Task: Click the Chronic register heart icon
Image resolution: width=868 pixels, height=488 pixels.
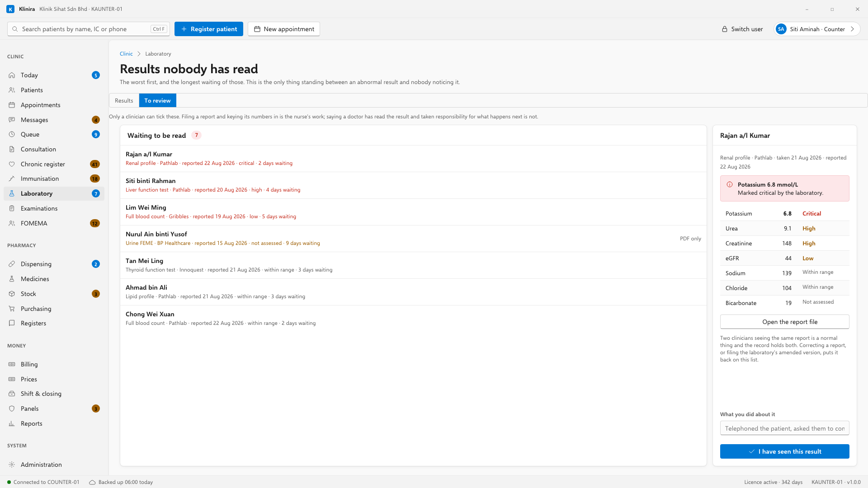Action: pos(12,164)
